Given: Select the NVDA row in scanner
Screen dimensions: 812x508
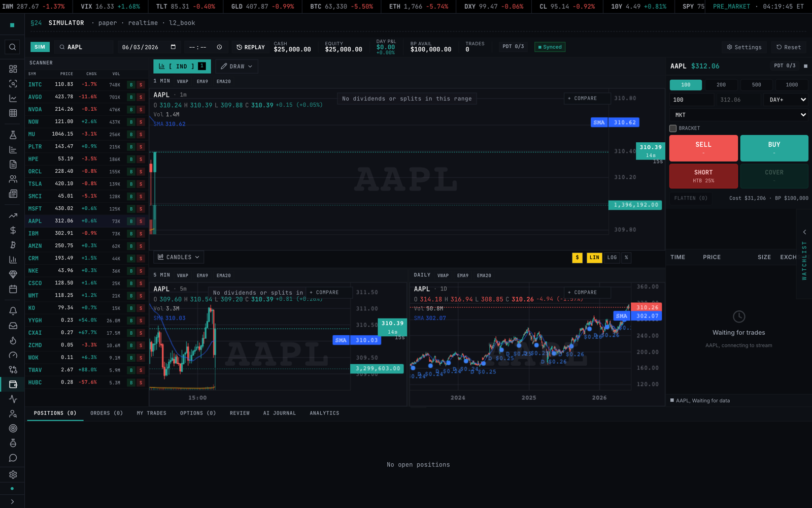Looking at the screenshot, I should (x=86, y=109).
